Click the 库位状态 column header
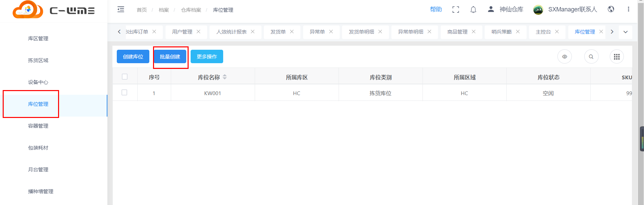Image resolution: width=644 pixels, height=205 pixels. tap(548, 77)
